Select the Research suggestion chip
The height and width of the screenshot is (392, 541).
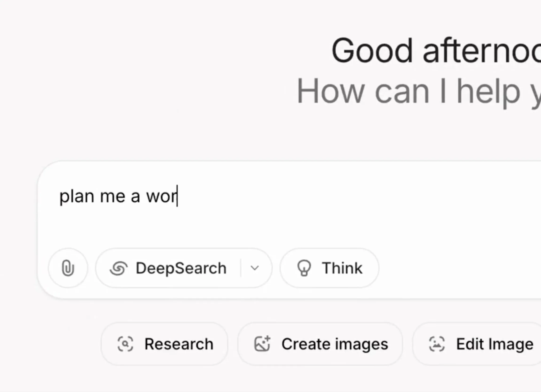tap(164, 344)
